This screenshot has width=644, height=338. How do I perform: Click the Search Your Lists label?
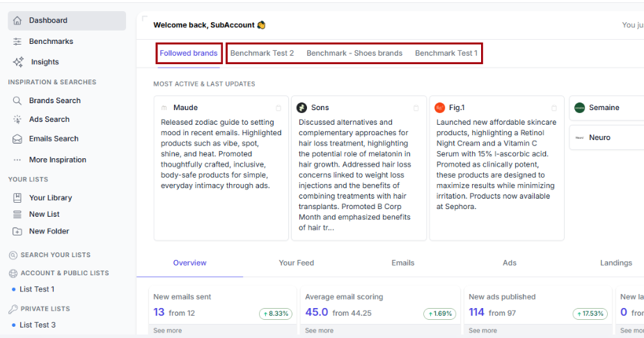coord(56,255)
